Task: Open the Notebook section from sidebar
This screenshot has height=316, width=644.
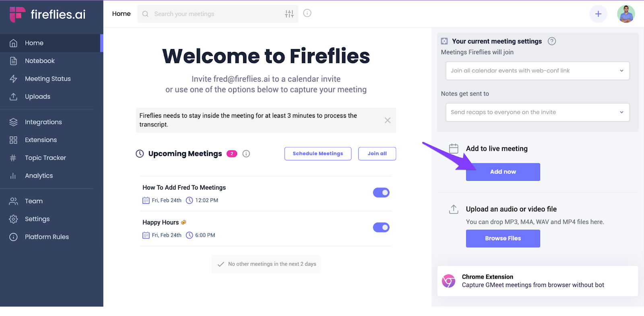Action: (x=39, y=60)
